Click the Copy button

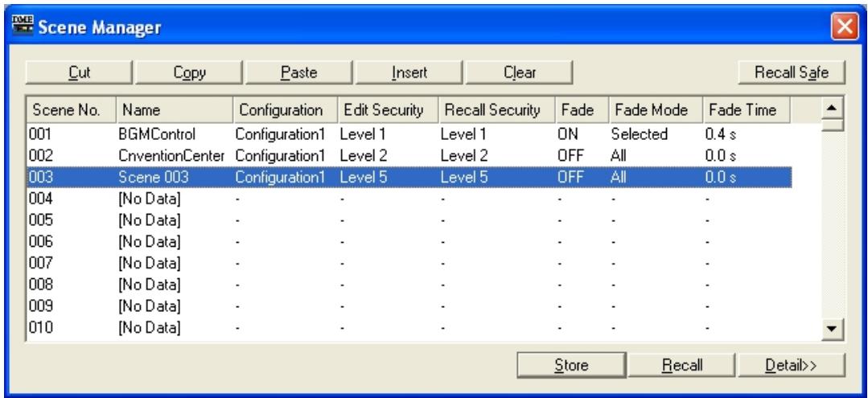click(189, 72)
